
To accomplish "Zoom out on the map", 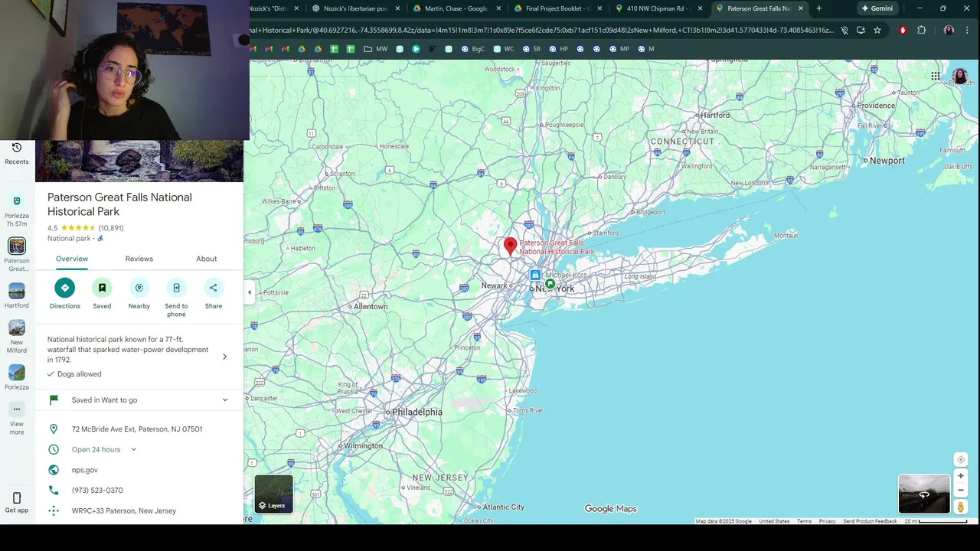I will 961,491.
